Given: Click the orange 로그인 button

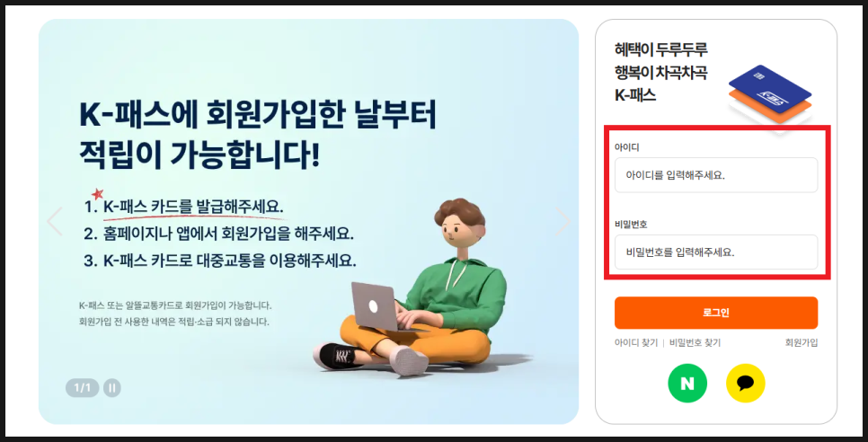Looking at the screenshot, I should click(716, 314).
